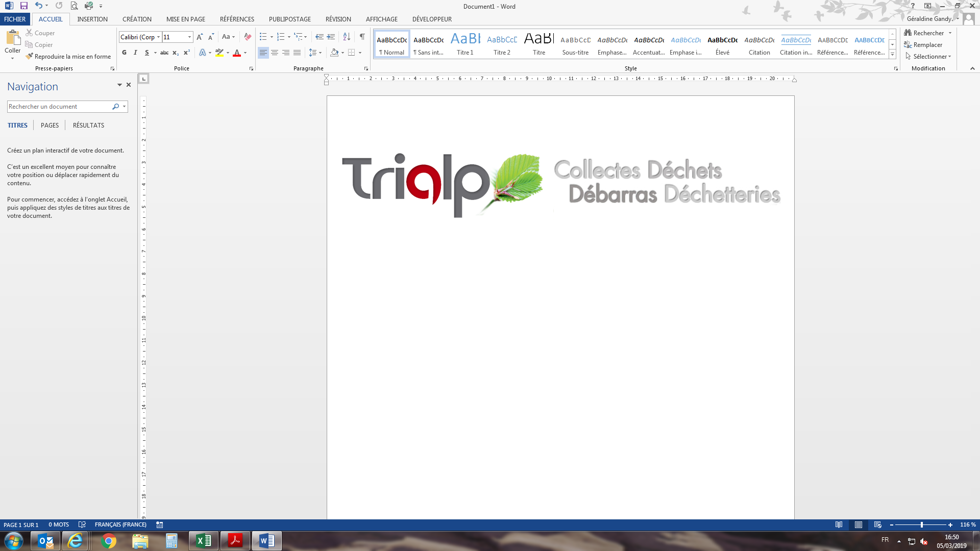Click the zoom slider handle

tap(922, 524)
